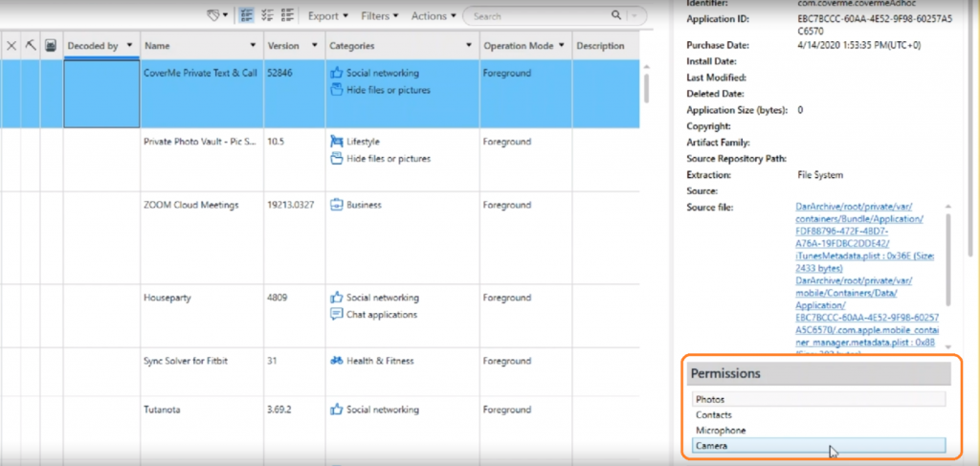The width and height of the screenshot is (980, 466).
Task: Click the Business briefcase category icon
Action: tap(337, 204)
